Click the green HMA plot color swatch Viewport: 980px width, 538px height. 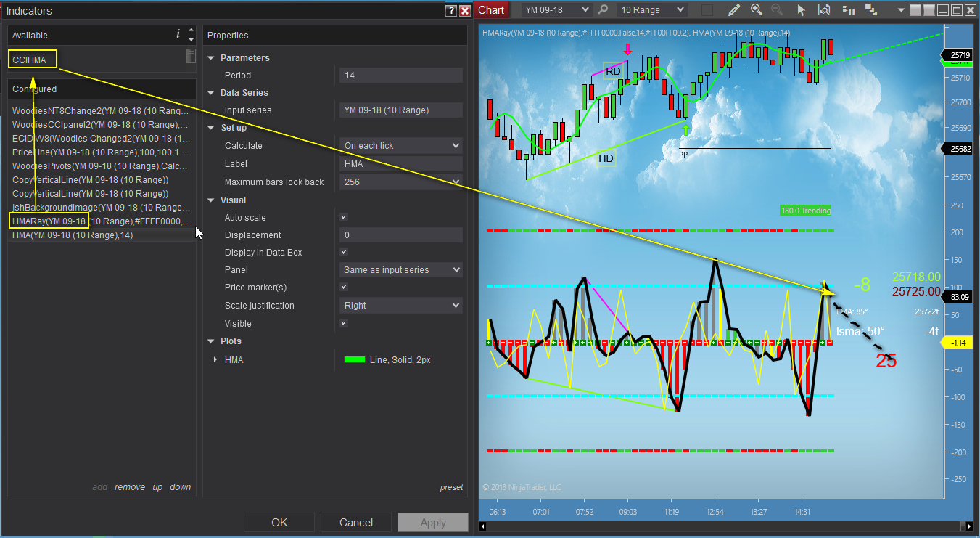pyautogui.click(x=354, y=359)
